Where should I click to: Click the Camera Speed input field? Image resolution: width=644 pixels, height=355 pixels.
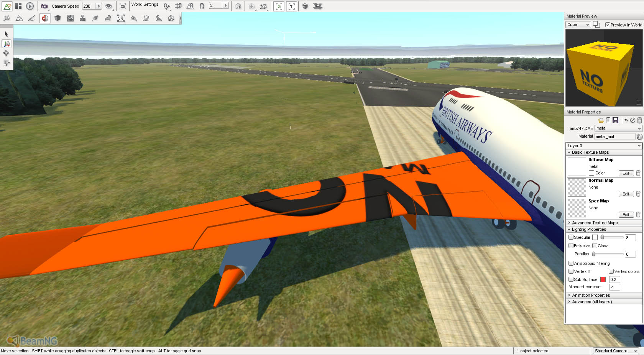(89, 6)
